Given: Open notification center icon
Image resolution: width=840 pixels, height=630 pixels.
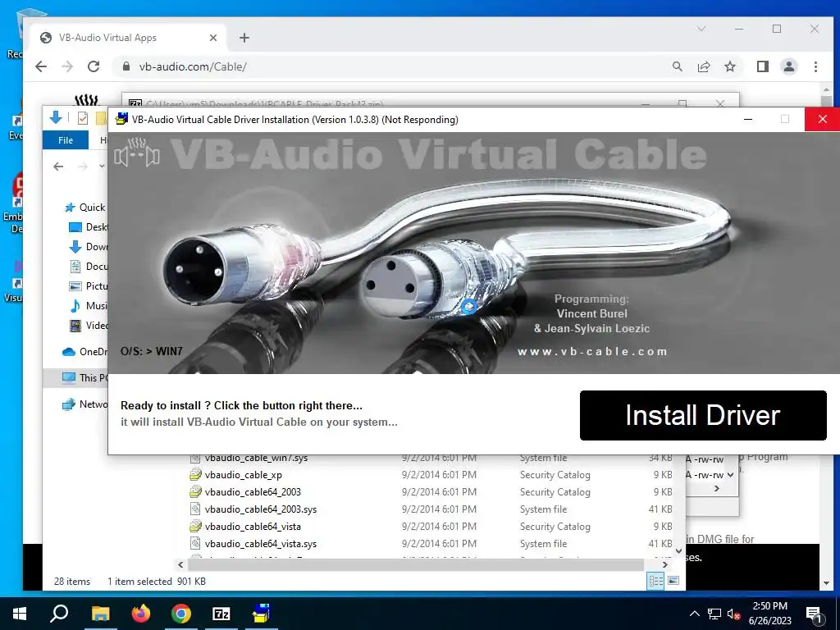Looking at the screenshot, I should [x=814, y=615].
